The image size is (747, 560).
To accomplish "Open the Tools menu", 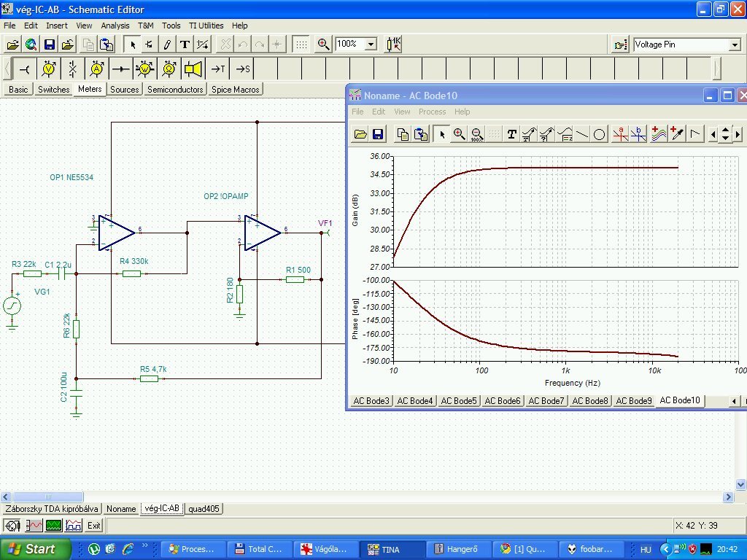I will click(x=171, y=26).
